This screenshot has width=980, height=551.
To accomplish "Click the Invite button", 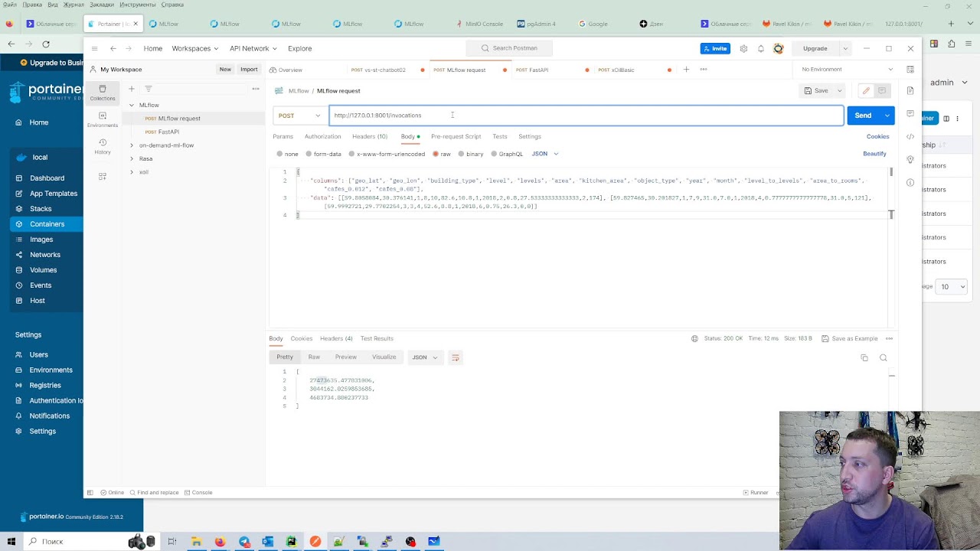I will click(715, 48).
